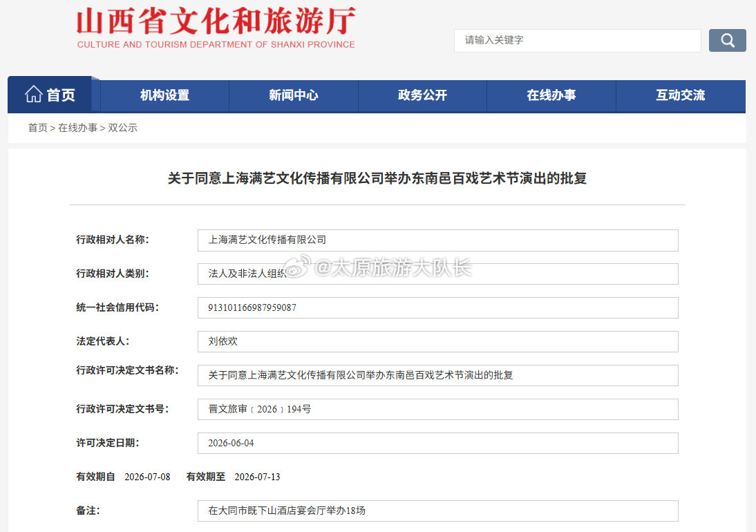The width and height of the screenshot is (756, 532).
Task: Click the 行政许可决定文书号 label
Action: tap(122, 409)
